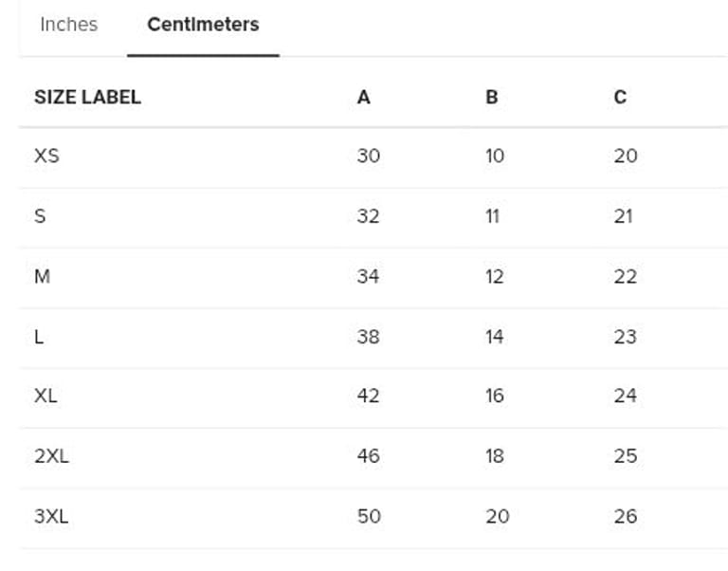This screenshot has height=571, width=728.
Task: Select the S size row label
Action: (40, 216)
